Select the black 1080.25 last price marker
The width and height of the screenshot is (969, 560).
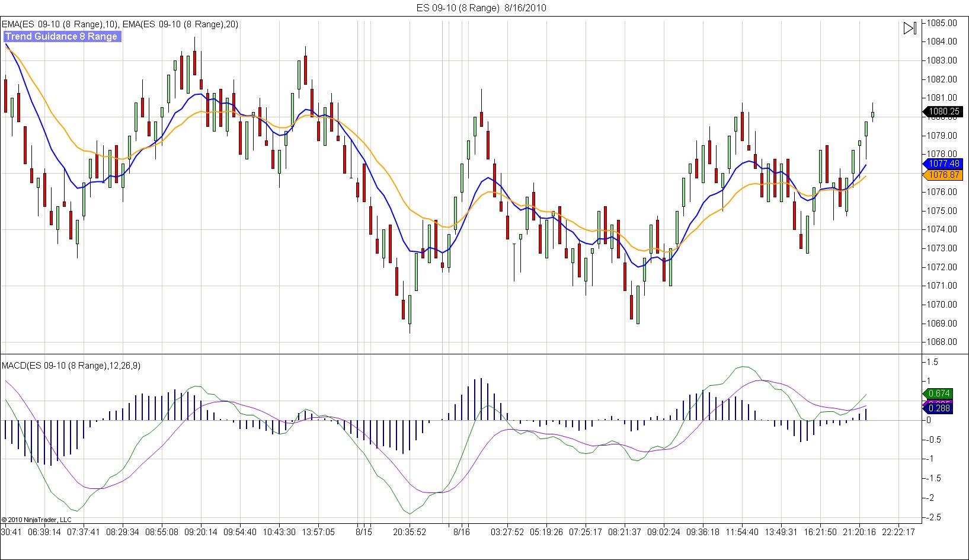point(942,111)
